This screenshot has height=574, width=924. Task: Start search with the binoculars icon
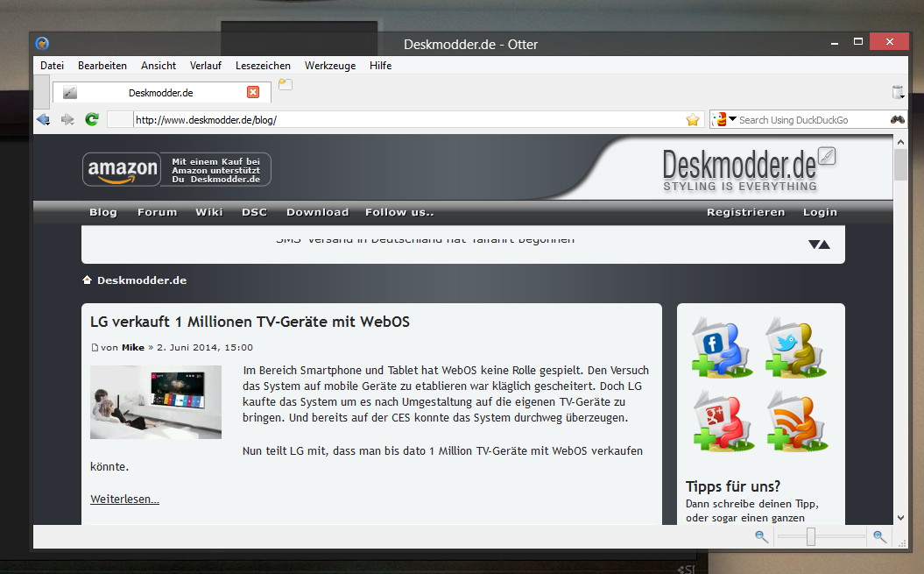point(898,120)
